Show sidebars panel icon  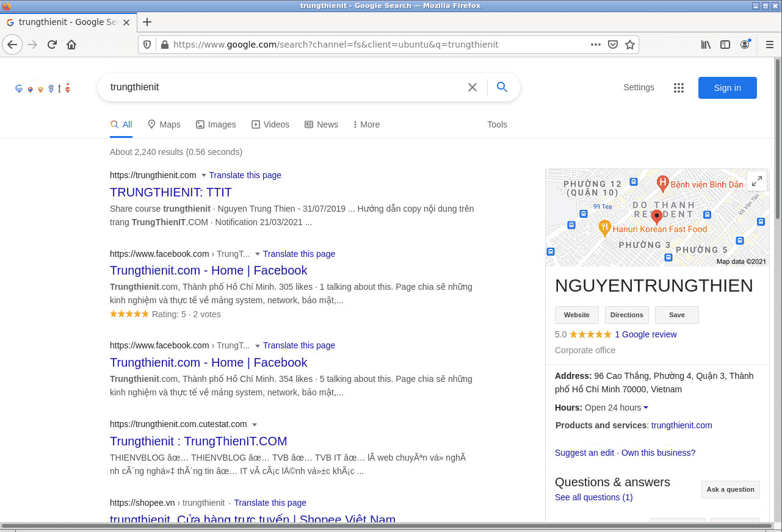725,45
